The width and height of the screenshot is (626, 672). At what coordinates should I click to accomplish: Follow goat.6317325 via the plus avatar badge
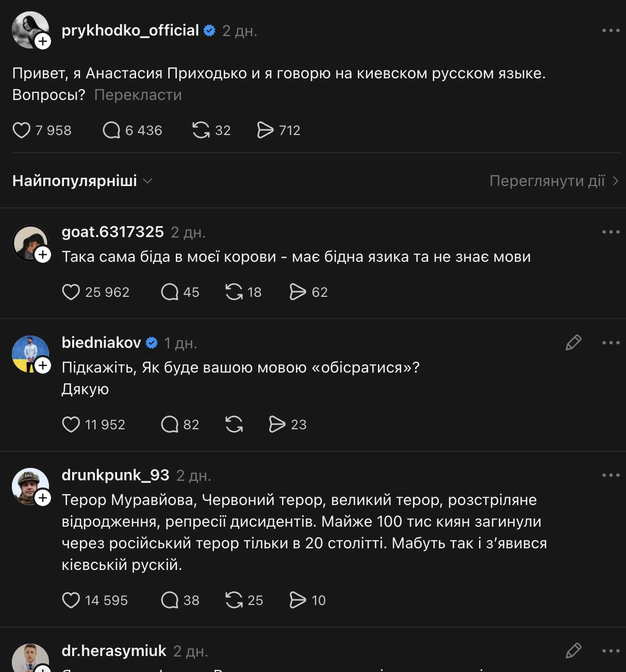[43, 255]
